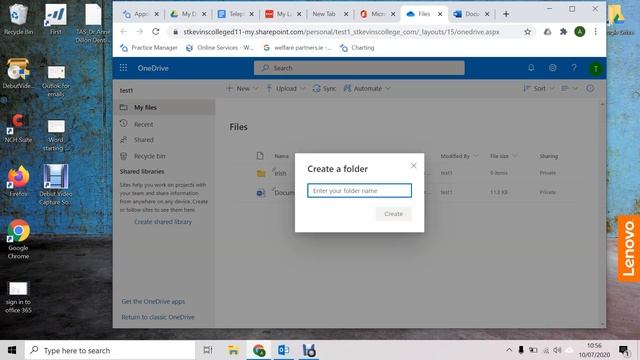This screenshot has height=360, width=640.
Task: Open the Debut video capture taskbar icon
Action: (x=309, y=350)
